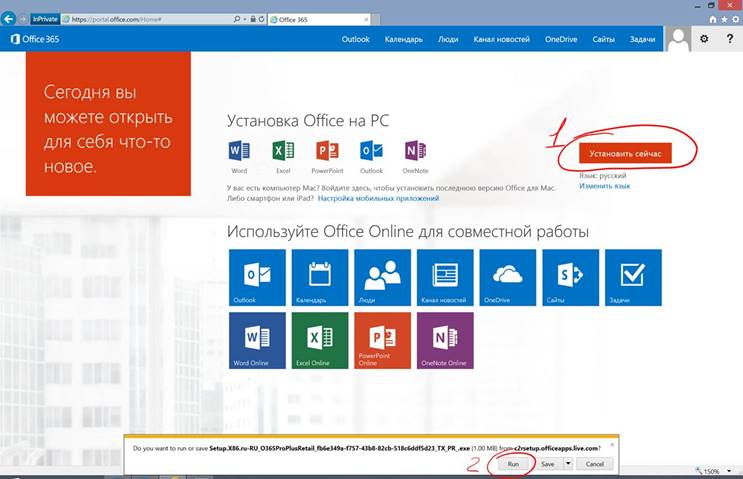Viewport: 743px width, 479px height.
Task: Open the blue Outlook tile
Action: point(257,277)
